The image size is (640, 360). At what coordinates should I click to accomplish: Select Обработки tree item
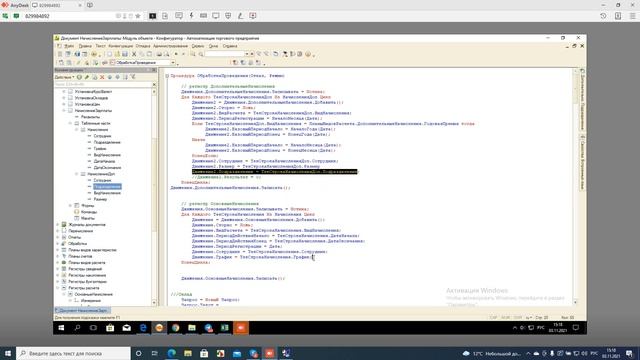pyautogui.click(x=78, y=244)
